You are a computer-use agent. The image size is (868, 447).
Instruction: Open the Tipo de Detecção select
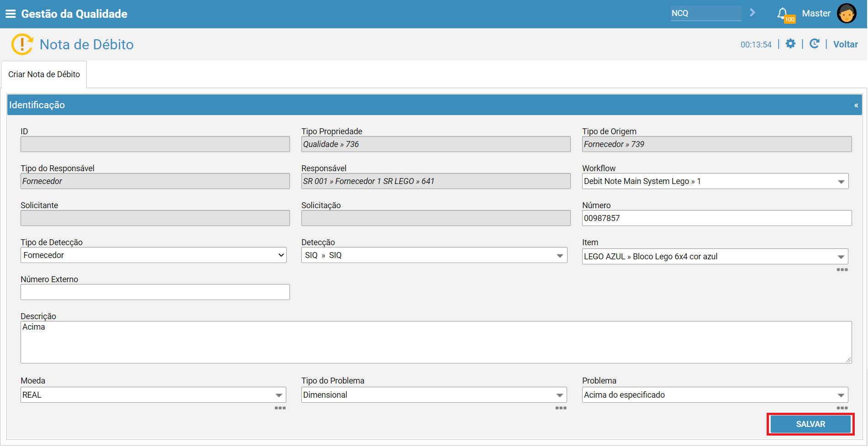153,255
